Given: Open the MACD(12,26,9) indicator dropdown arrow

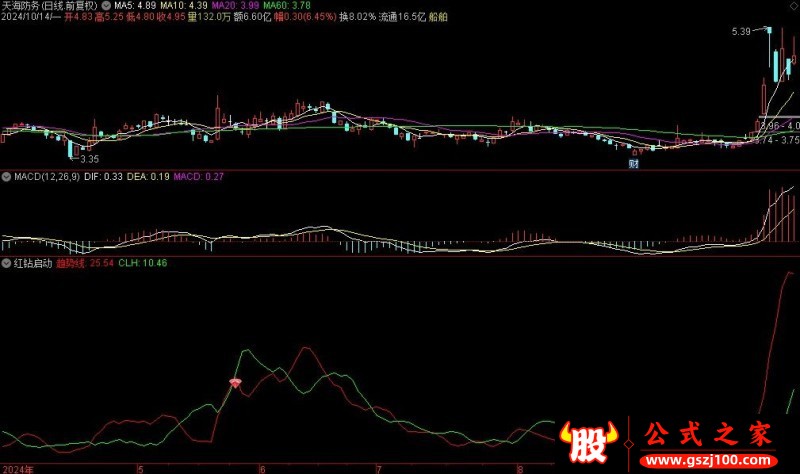Looking at the screenshot, I should tap(6, 177).
